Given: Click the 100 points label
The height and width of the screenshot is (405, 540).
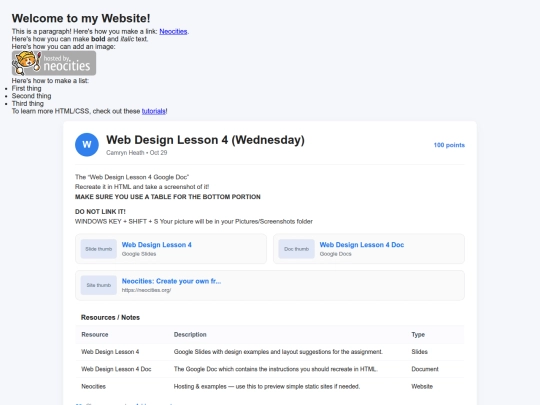Looking at the screenshot, I should coord(449,145).
